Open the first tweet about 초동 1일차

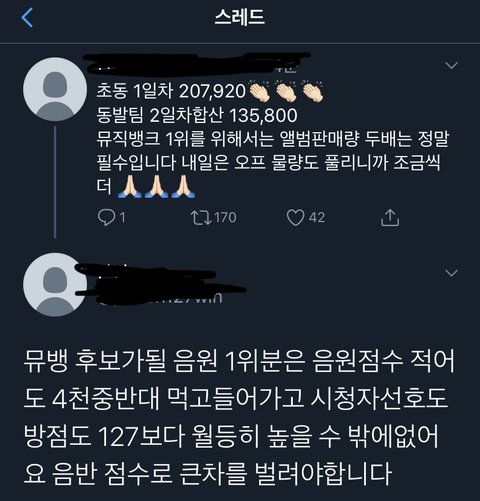click(x=273, y=138)
